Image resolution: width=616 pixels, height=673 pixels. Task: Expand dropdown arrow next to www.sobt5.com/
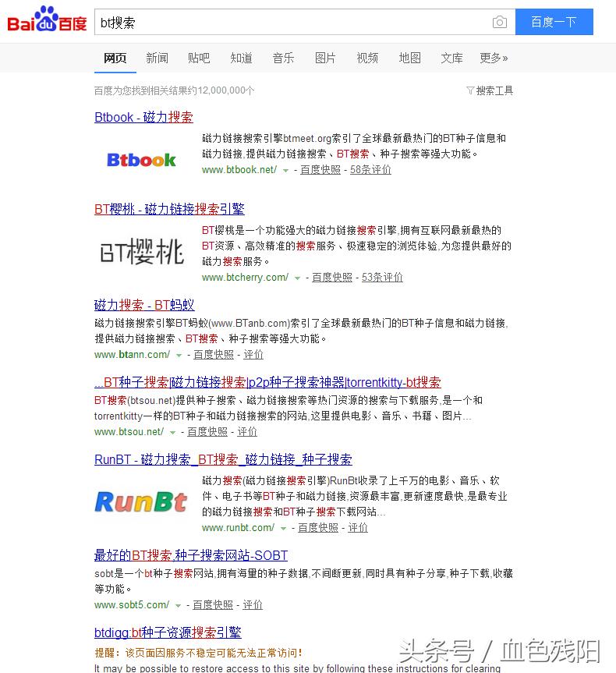pos(178,606)
